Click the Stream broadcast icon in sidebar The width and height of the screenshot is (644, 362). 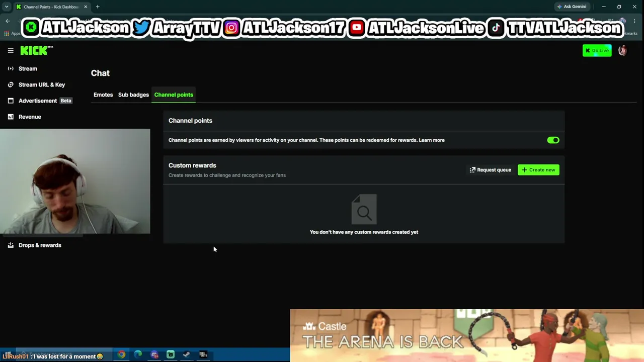click(11, 68)
